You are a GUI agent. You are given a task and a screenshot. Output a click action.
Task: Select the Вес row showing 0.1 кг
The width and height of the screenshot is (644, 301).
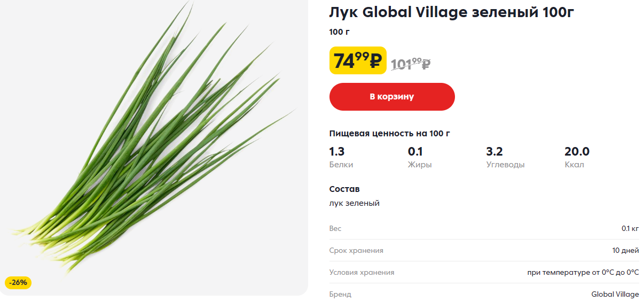point(484,228)
